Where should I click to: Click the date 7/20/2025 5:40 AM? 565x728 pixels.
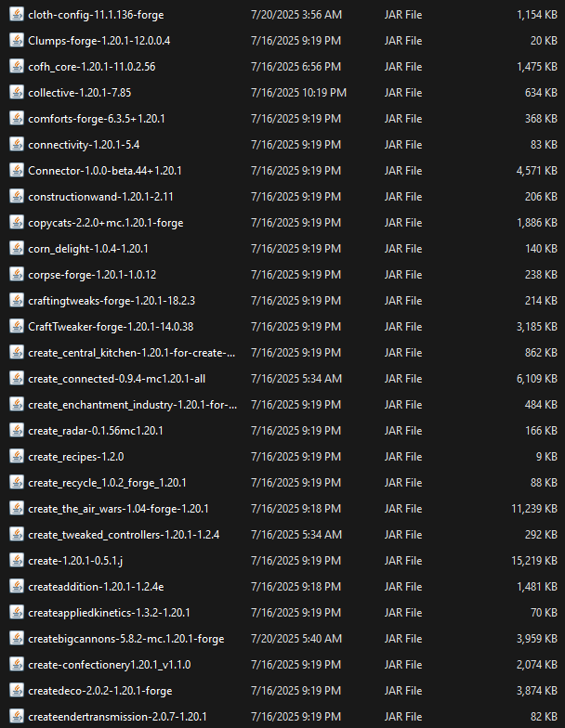[296, 639]
